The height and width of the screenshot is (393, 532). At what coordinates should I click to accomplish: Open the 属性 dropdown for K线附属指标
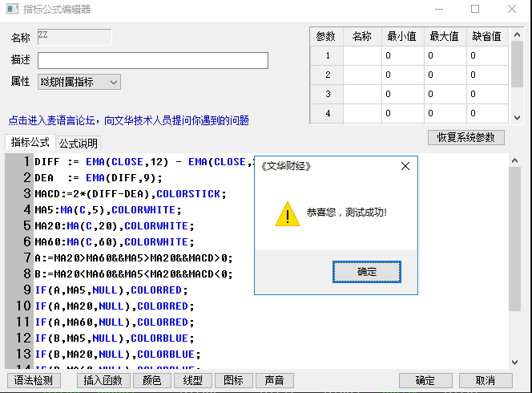(79, 82)
